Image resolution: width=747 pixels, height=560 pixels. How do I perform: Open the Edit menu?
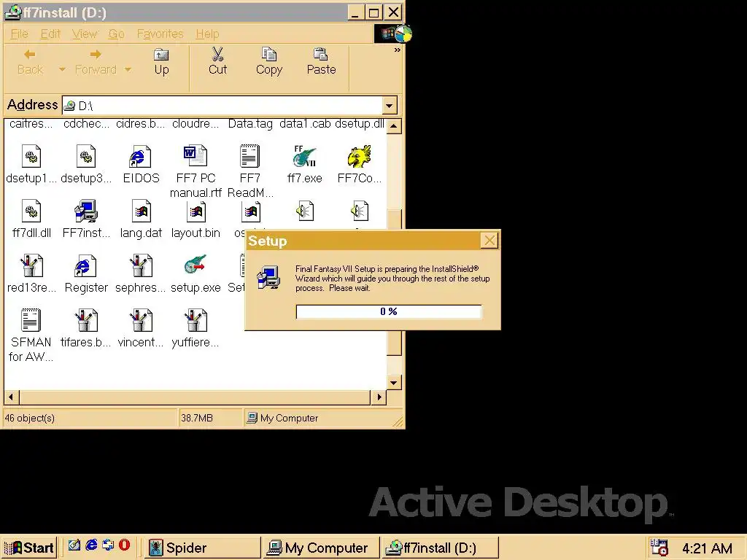50,34
